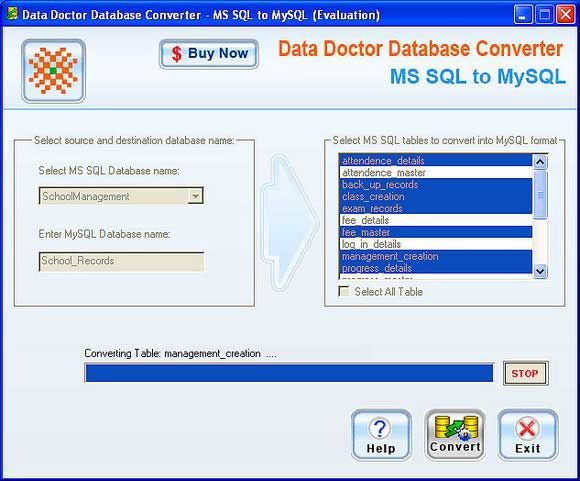Screen dimensions: 580x481
Task: Deselect the back_up_records table
Action: tap(435, 184)
